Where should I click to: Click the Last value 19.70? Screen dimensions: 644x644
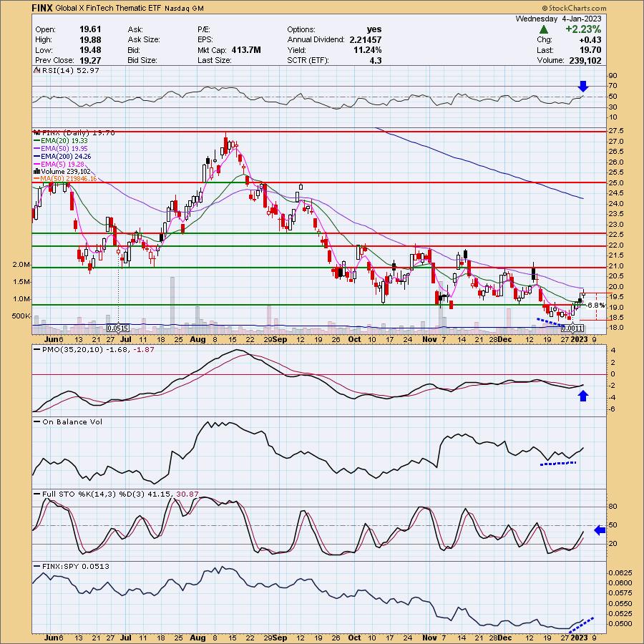tap(590, 49)
